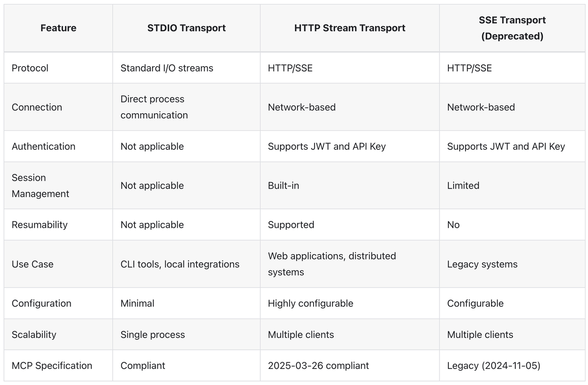588x385 pixels.
Task: Select the Highly configurable cell
Action: [310, 303]
